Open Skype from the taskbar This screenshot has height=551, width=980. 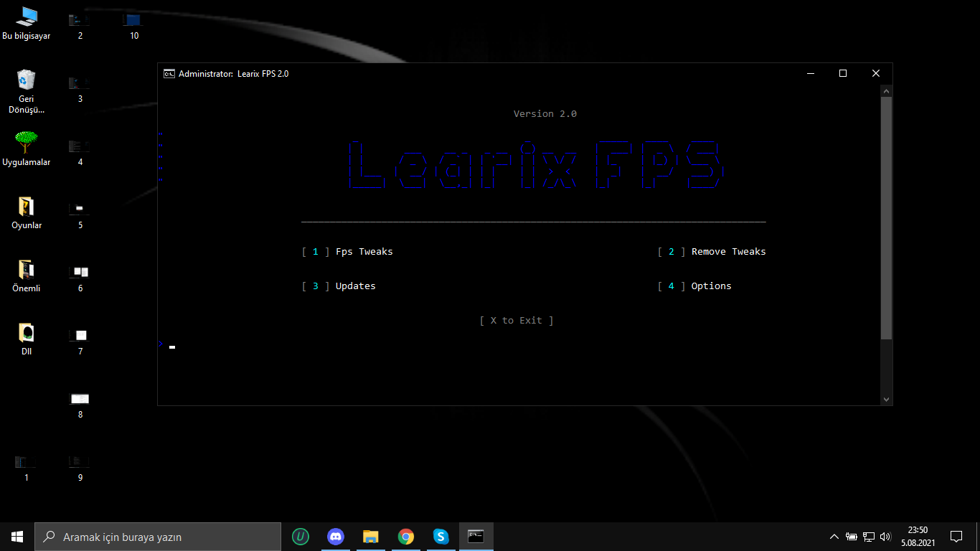point(440,537)
